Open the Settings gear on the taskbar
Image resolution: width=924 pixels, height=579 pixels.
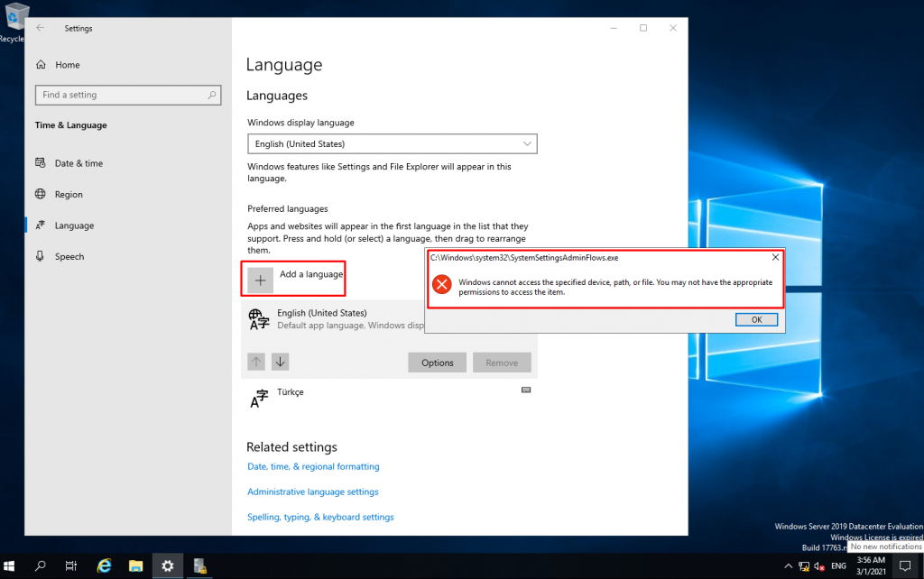pos(167,565)
